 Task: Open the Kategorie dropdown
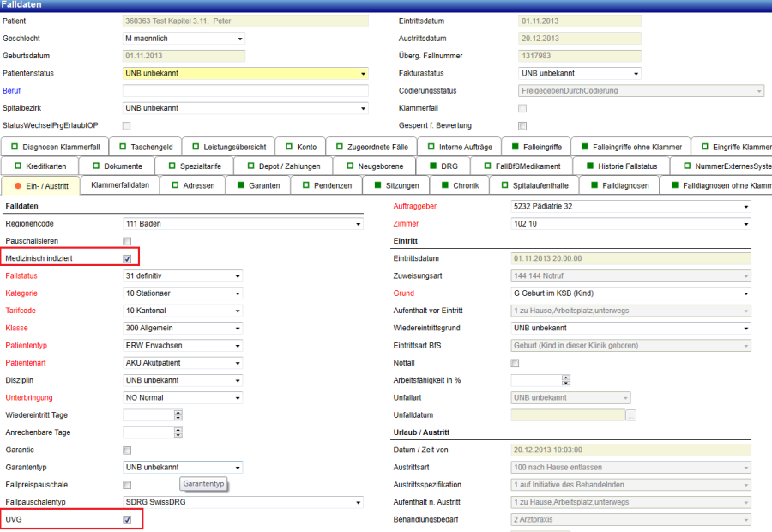pos(183,293)
